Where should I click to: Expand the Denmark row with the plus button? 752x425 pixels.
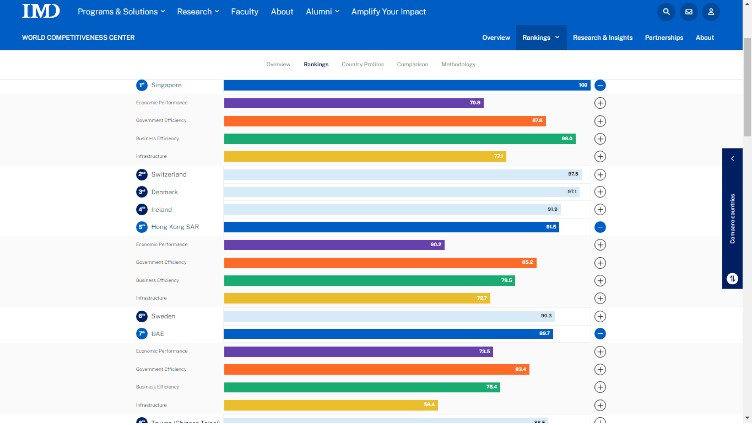(600, 192)
